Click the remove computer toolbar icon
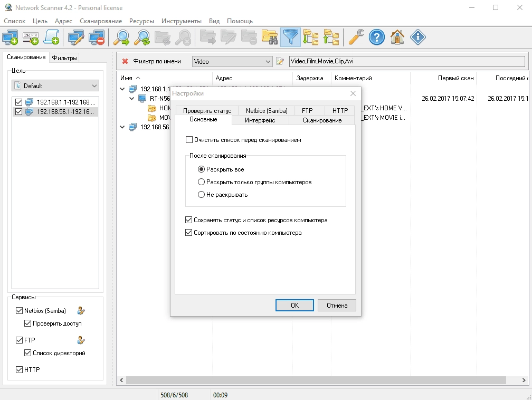This screenshot has width=532, height=400. pyautogui.click(x=97, y=37)
